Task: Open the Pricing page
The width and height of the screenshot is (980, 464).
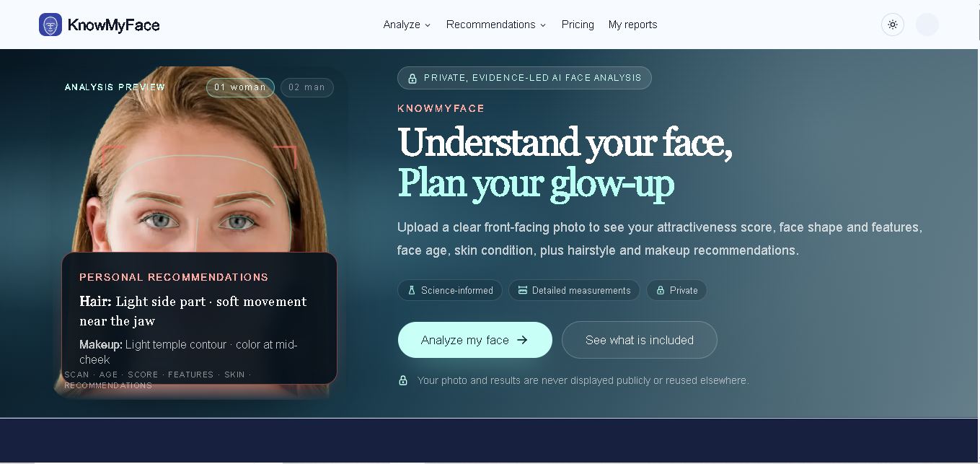Action: pyautogui.click(x=578, y=25)
